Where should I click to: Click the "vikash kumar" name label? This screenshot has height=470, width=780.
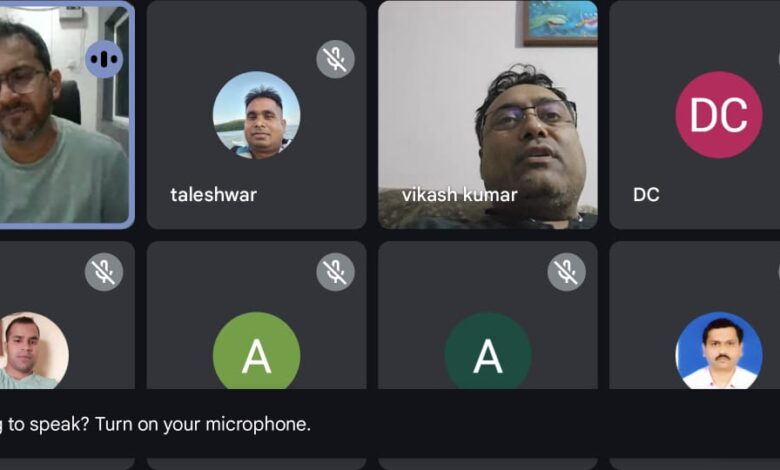coord(460,194)
